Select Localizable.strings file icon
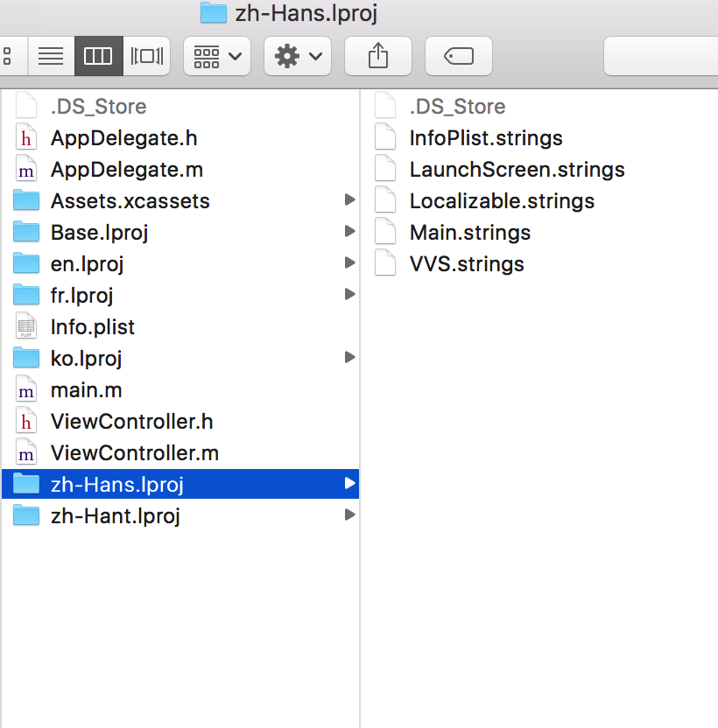Image resolution: width=718 pixels, height=728 pixels. 385,200
